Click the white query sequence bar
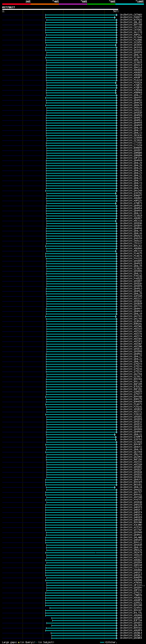Screen dimensions: 146x644 (x=60, y=9)
